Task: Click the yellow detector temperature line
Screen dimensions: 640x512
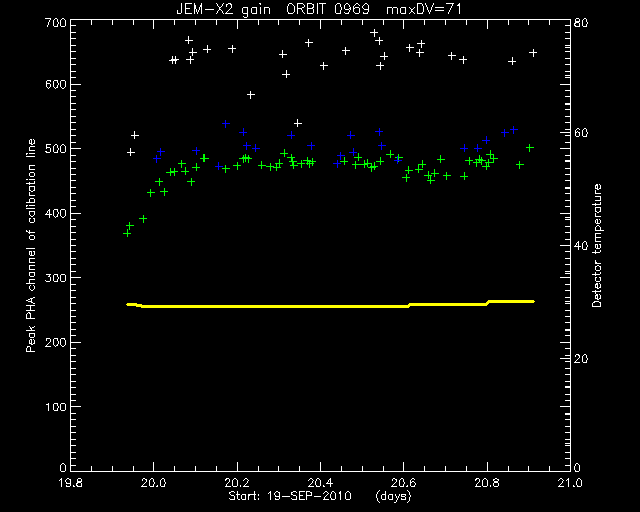Action: pos(330,305)
